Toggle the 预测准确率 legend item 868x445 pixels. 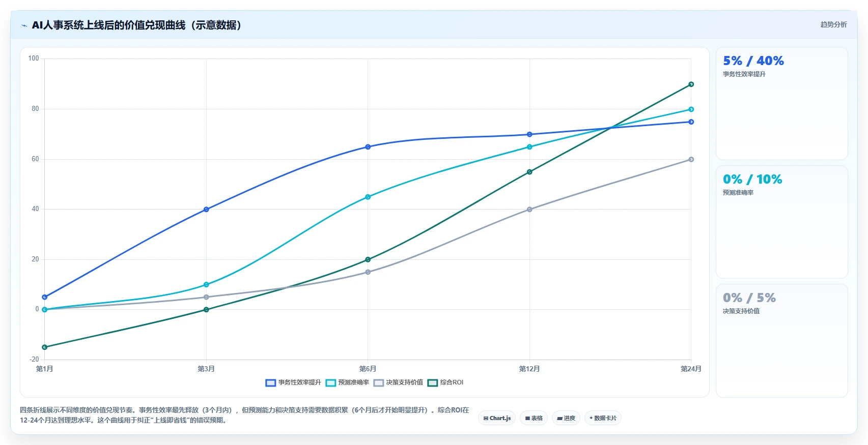pos(347,382)
